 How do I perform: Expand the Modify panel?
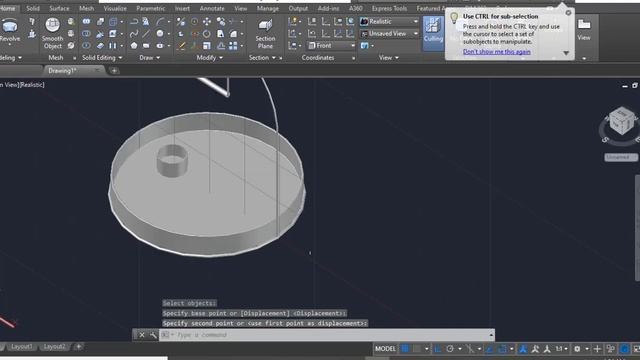210,58
